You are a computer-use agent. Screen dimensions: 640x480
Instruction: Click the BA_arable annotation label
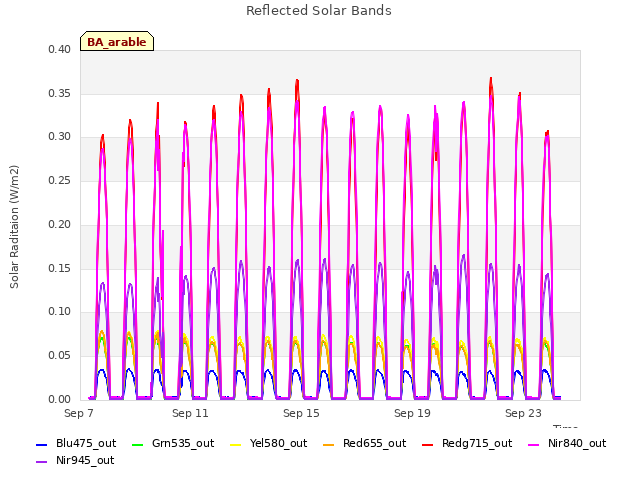117,42
